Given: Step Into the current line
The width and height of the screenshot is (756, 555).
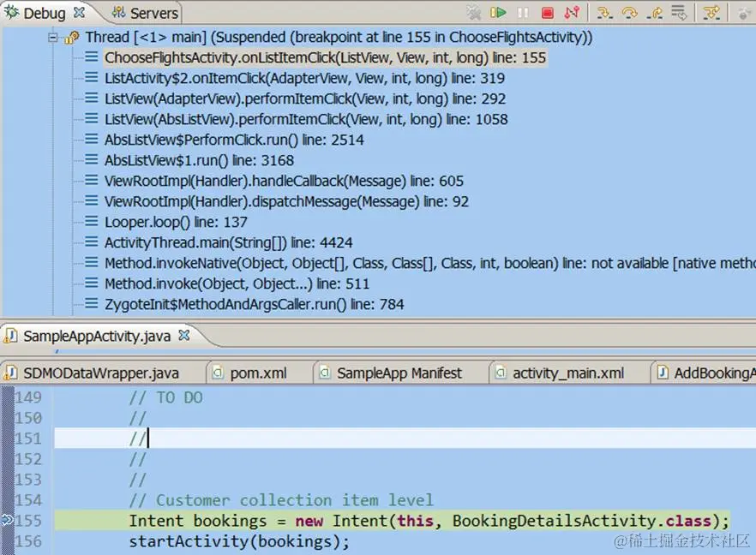Looking at the screenshot, I should coord(604,13).
